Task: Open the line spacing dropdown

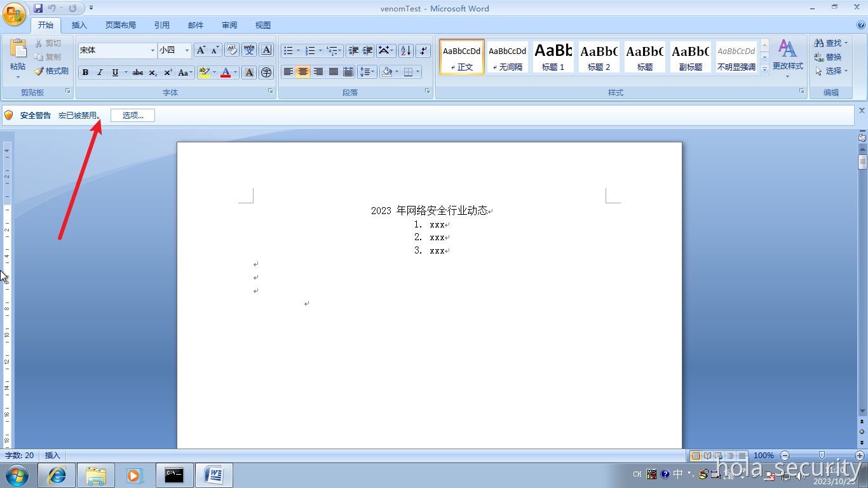Action: click(x=367, y=72)
